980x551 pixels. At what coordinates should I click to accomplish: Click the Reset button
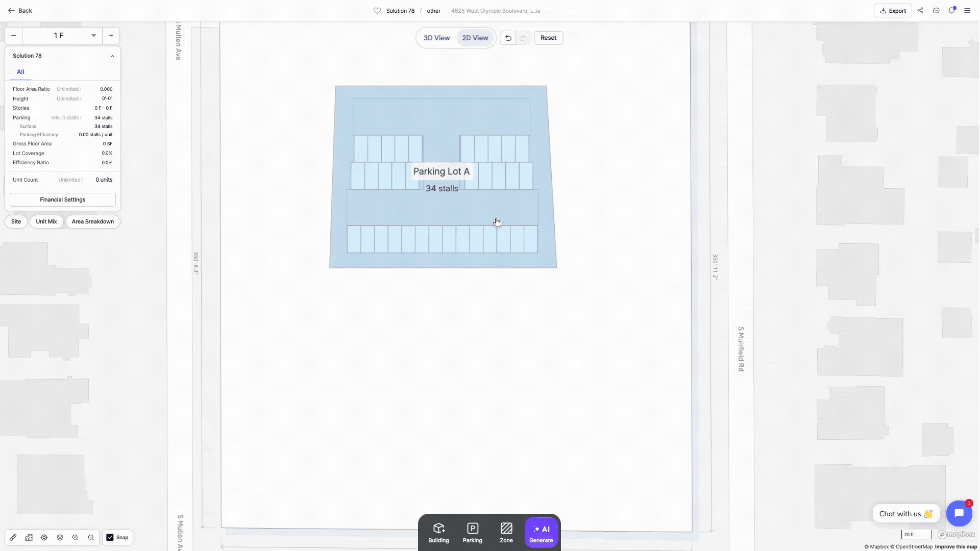(548, 38)
